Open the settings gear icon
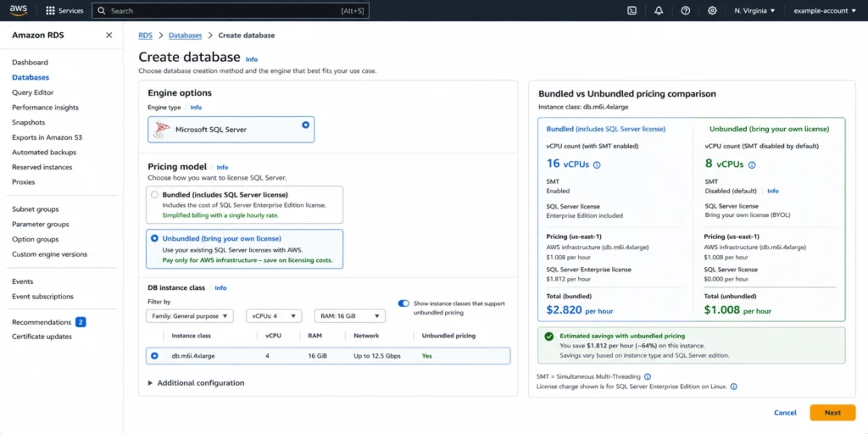Viewport: 868px width, 434px height. (712, 10)
